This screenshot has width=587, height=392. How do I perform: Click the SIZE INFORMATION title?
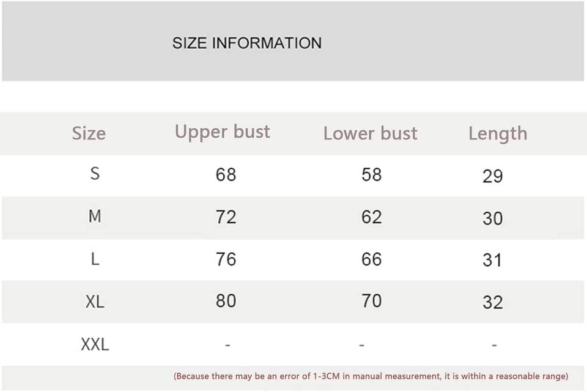[246, 43]
